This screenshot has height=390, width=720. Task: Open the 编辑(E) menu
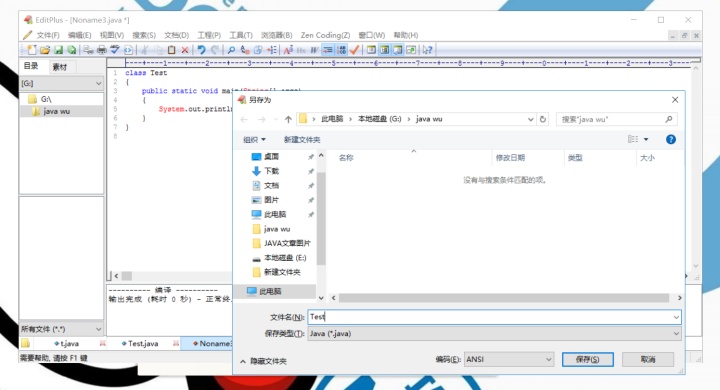point(79,35)
